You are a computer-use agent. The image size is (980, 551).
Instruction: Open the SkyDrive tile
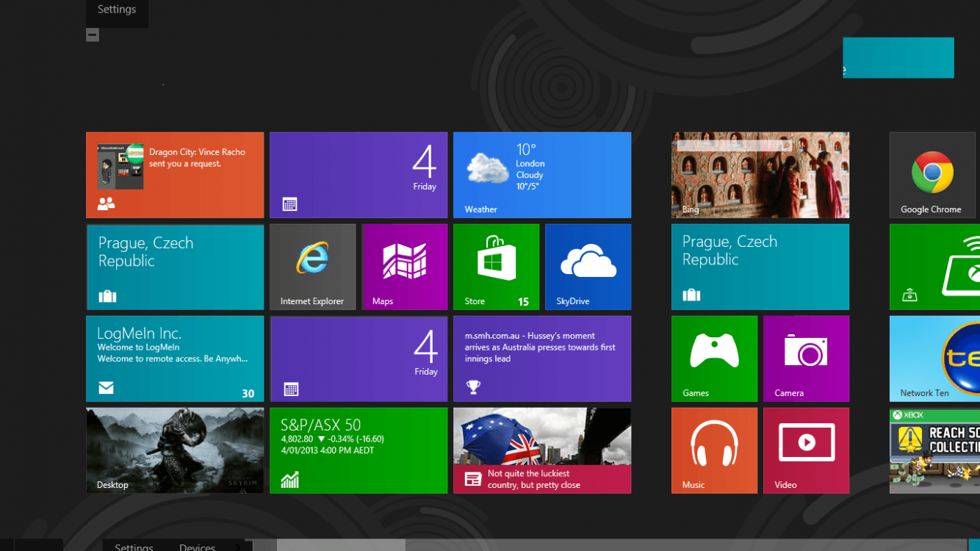[588, 266]
